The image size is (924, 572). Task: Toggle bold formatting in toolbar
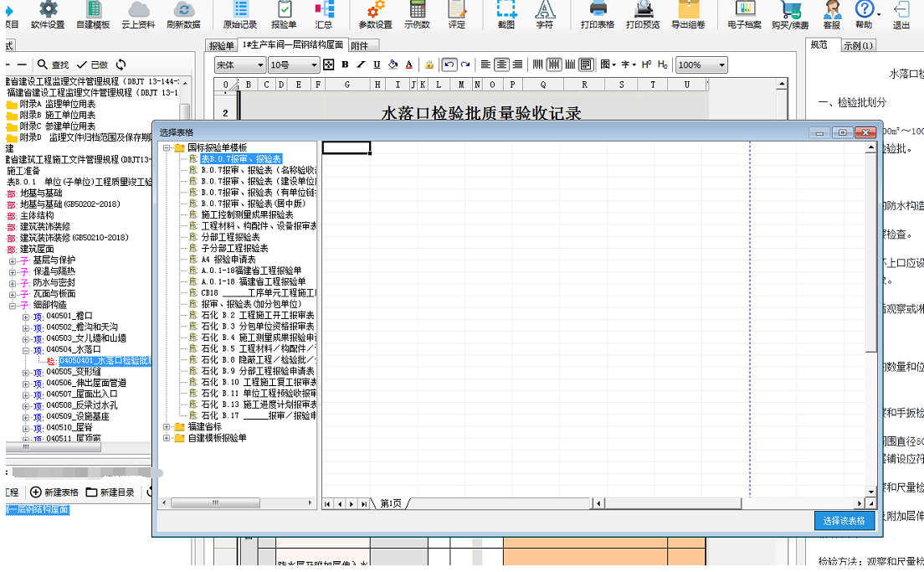click(x=345, y=64)
